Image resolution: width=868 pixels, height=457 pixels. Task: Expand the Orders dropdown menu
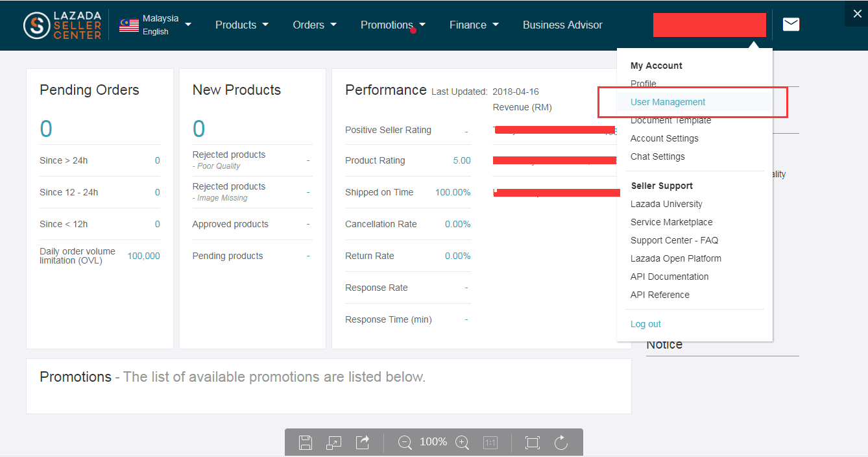click(315, 25)
